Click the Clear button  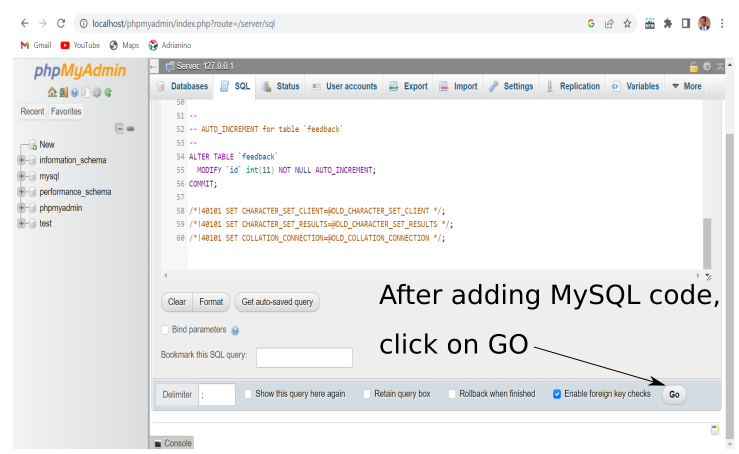(177, 302)
